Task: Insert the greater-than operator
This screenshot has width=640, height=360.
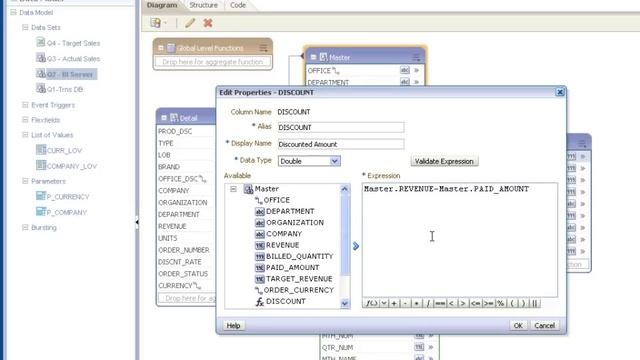Action: pos(463,303)
